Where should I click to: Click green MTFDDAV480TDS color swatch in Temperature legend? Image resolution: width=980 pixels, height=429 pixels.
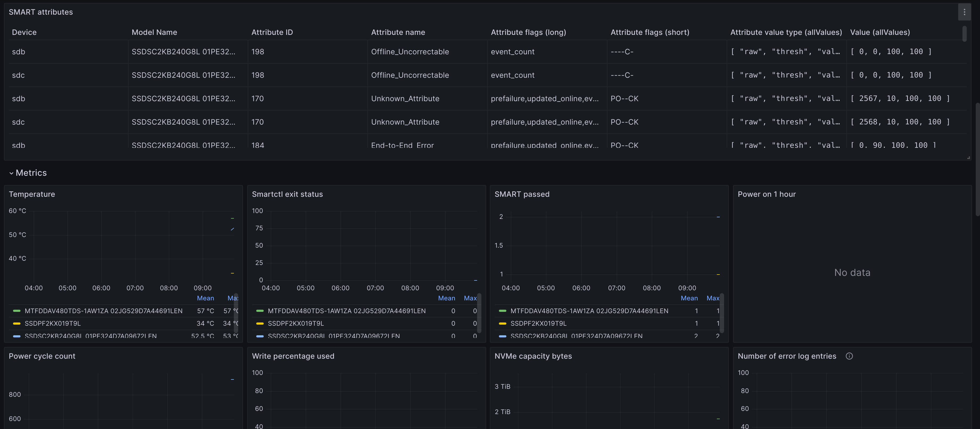[16, 311]
